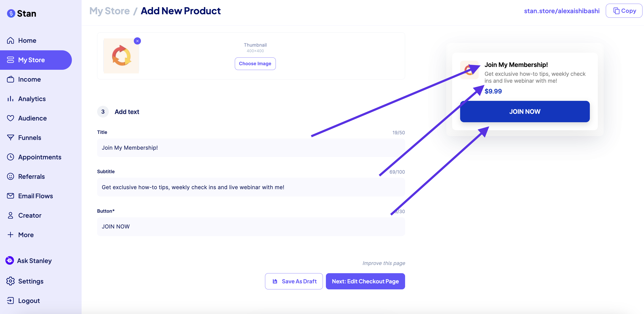The height and width of the screenshot is (314, 644).
Task: Open the Referrals page
Action: (31, 176)
